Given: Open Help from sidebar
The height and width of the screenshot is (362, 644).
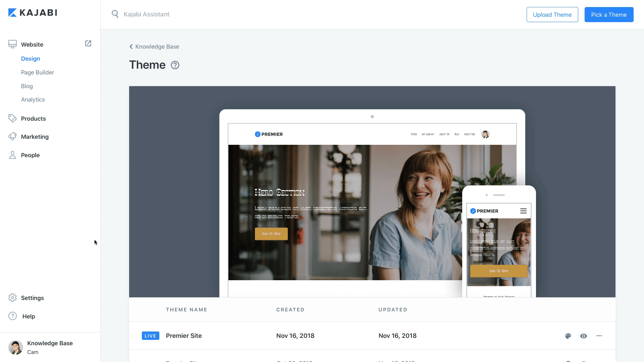Looking at the screenshot, I should tap(28, 316).
